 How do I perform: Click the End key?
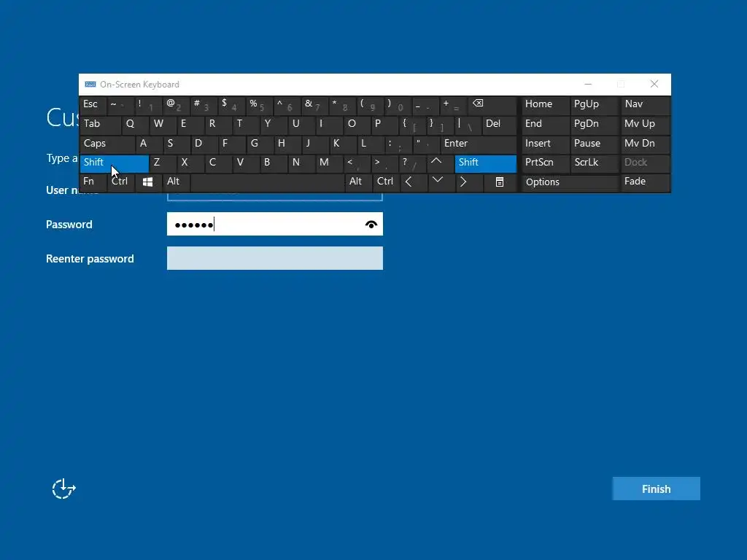coord(546,124)
